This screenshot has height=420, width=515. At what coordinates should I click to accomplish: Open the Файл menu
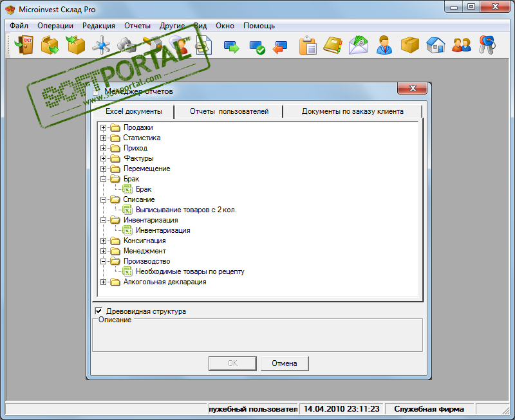pyautogui.click(x=19, y=26)
